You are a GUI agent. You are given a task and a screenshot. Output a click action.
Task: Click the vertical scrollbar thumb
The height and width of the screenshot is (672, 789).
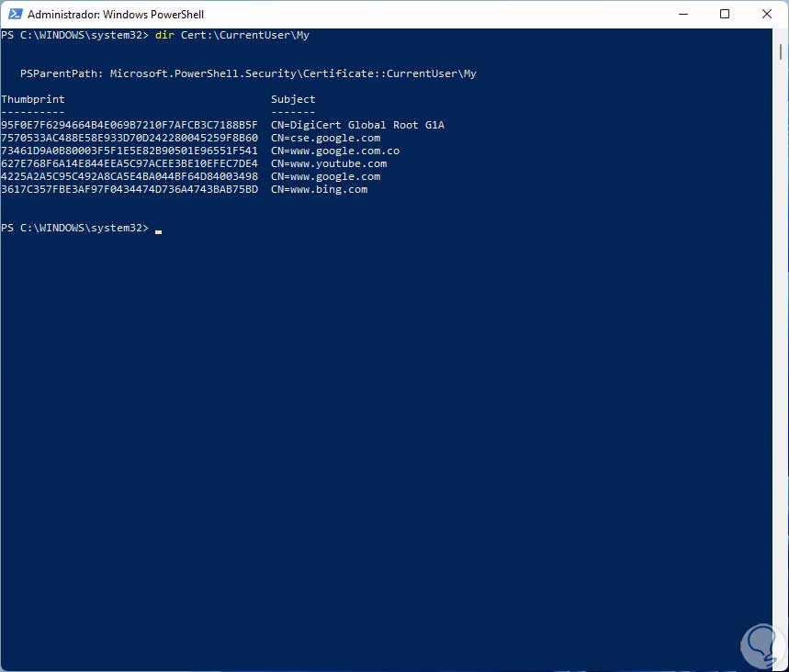(x=781, y=51)
